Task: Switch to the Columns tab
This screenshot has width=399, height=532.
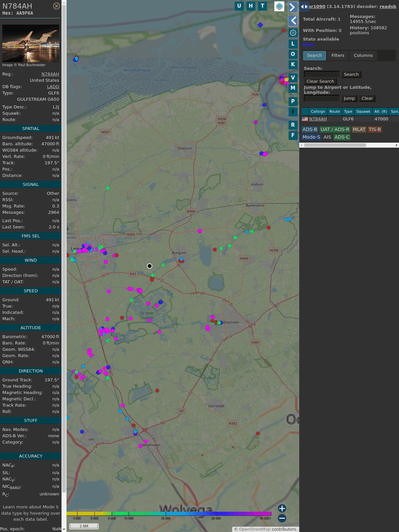Action: click(x=363, y=56)
